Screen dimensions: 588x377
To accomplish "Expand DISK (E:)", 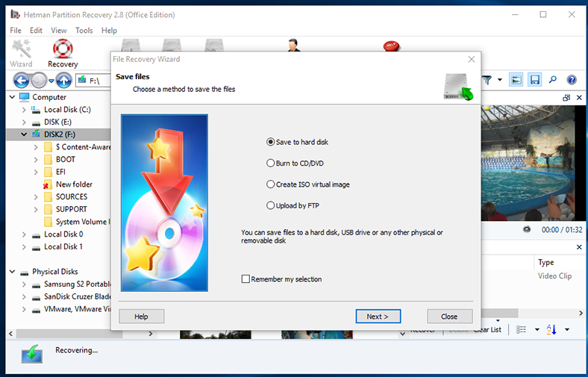I will click(x=24, y=122).
